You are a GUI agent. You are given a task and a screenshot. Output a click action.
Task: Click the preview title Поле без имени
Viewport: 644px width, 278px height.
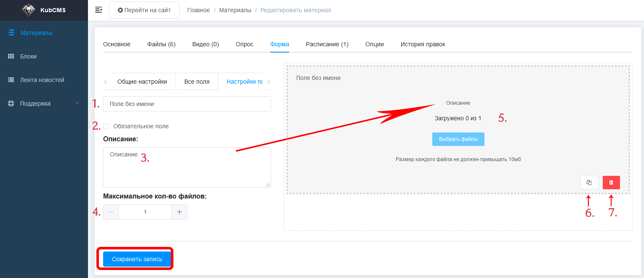(x=318, y=78)
